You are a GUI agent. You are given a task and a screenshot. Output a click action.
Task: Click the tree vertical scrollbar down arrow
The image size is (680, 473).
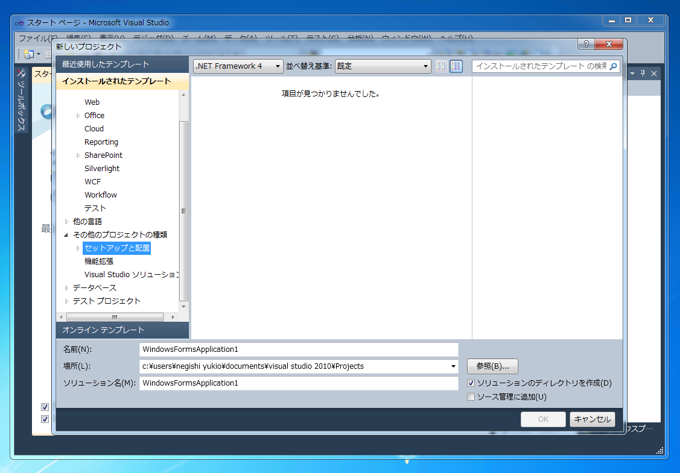[184, 307]
